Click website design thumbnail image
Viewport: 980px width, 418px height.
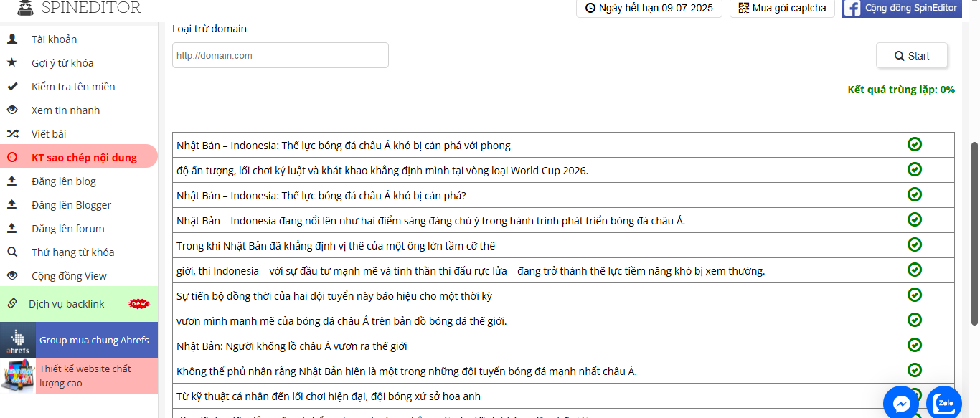[x=18, y=376]
